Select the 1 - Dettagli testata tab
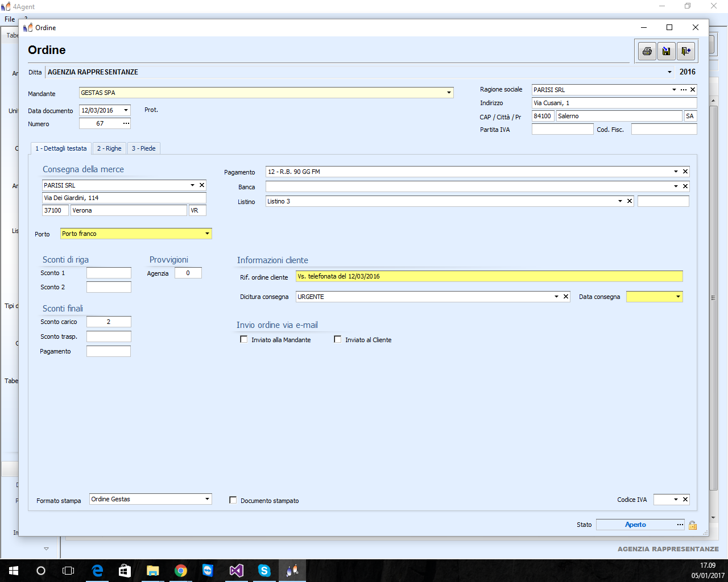This screenshot has height=582, width=728. tap(61, 148)
